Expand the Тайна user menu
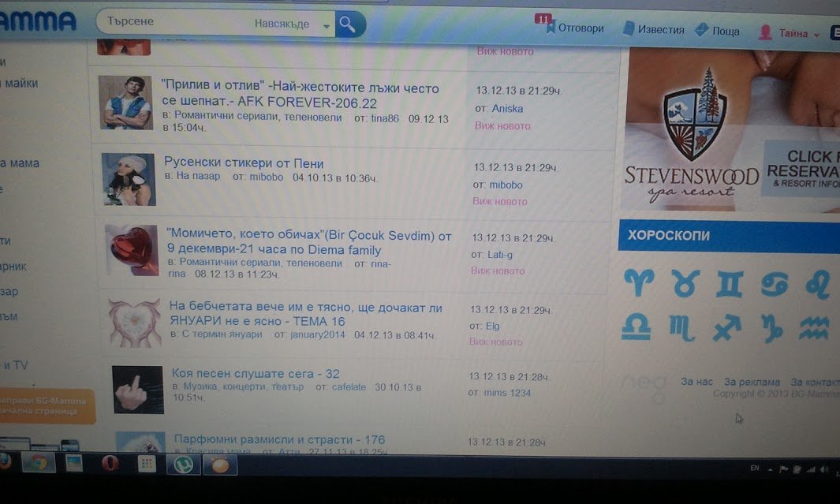The width and height of the screenshot is (840, 504). [x=799, y=34]
